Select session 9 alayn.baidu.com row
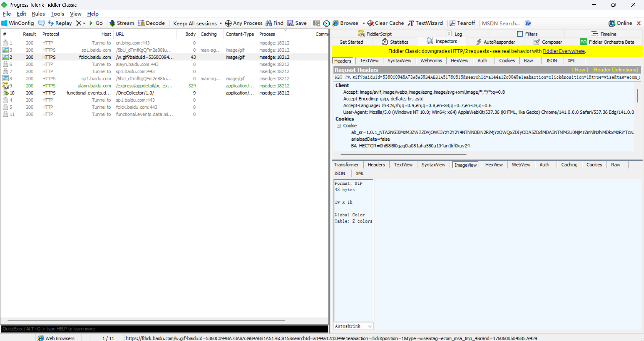The image size is (644, 341). tap(164, 86)
